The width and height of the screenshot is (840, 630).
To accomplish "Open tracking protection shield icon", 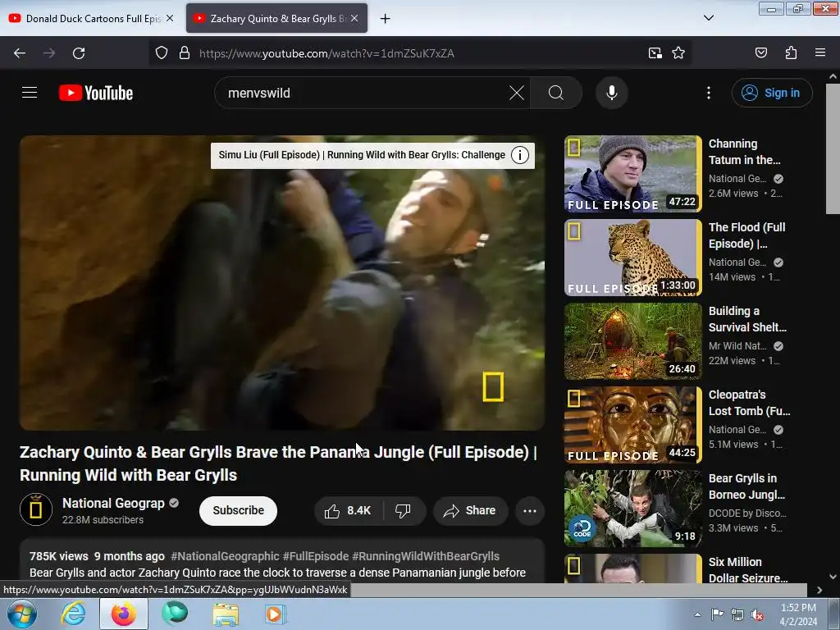I will (x=162, y=53).
